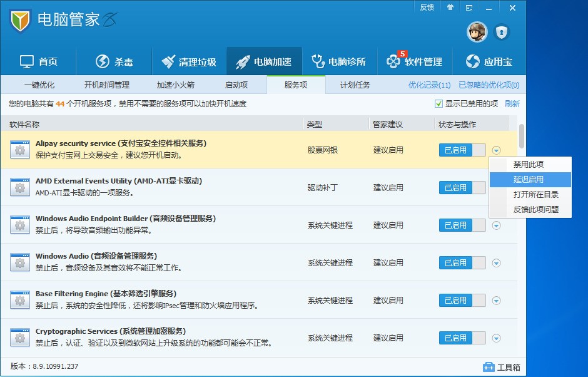Open the 计划任务 tab
Viewport: 588px width, 377px height.
coord(355,85)
